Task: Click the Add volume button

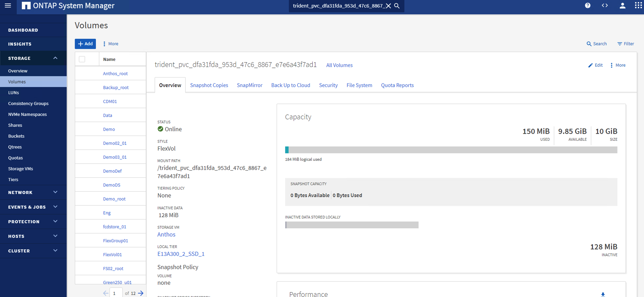Action: pos(85,44)
